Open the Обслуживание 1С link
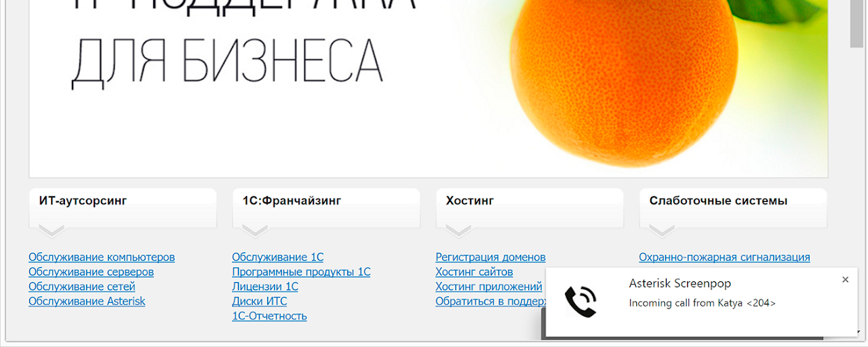868x347 pixels. [x=278, y=258]
